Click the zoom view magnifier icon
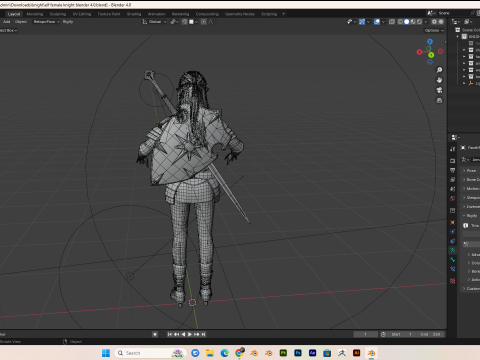Screen dimensions: 480x360 (439, 70)
